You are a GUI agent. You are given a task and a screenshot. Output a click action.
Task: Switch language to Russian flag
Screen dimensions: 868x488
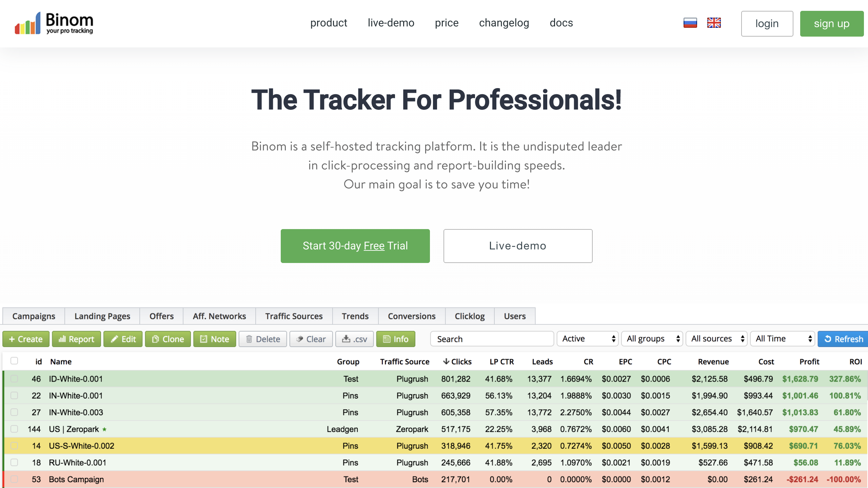pos(690,23)
